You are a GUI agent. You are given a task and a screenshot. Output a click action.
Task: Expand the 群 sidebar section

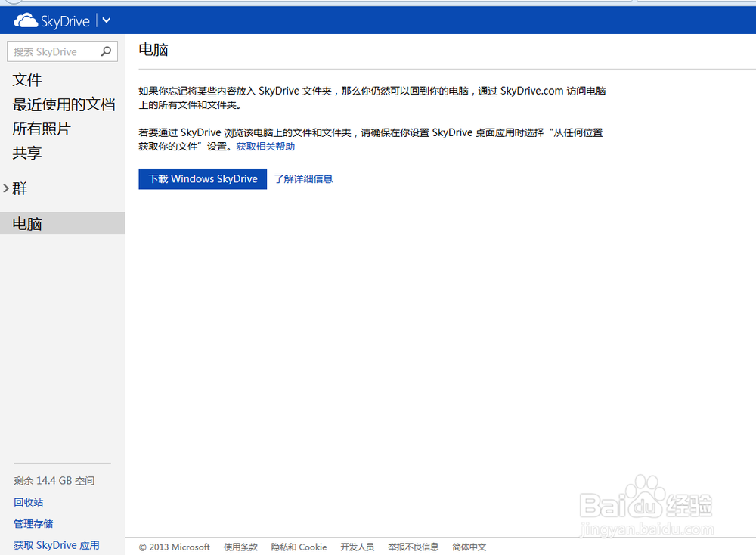click(x=20, y=188)
